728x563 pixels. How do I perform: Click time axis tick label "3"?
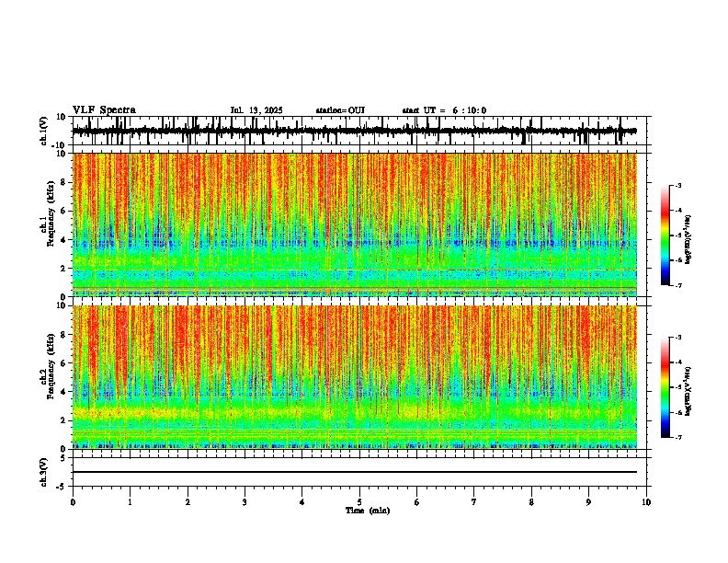(x=245, y=502)
